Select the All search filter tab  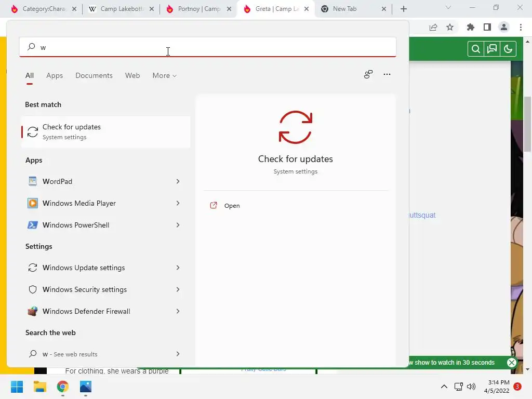[x=30, y=76]
